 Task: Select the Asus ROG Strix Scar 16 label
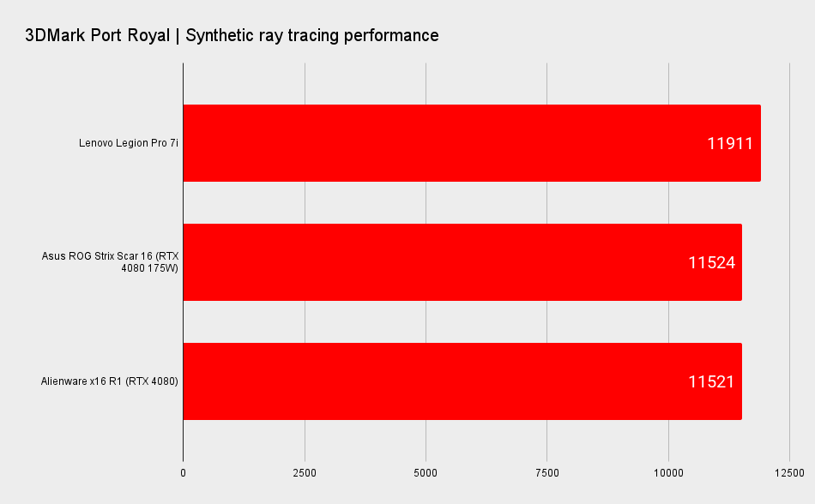coord(110,262)
